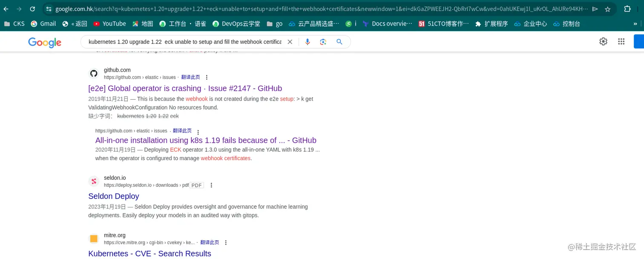644x259 pixels.
Task: Submit search with magnifier icon
Action: [x=339, y=42]
